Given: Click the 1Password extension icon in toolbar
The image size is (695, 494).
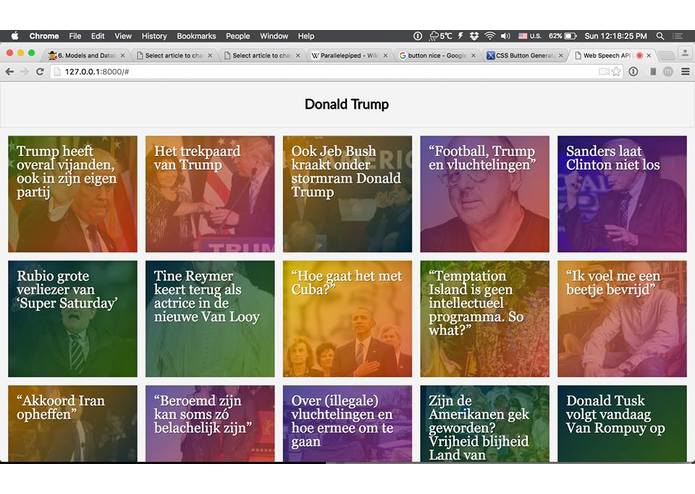Looking at the screenshot, I should tap(633, 71).
